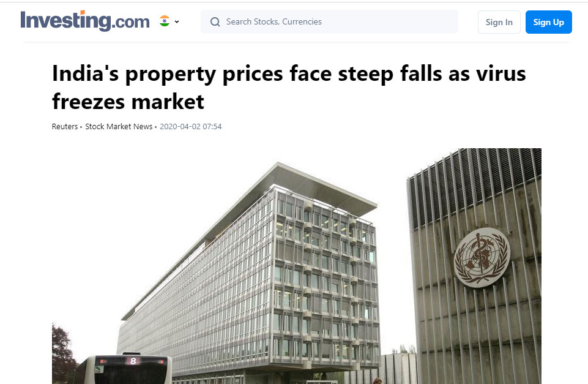Screen dimensions: 588x384
Task: Expand the country edition dropdown arrow
Action: coord(177,22)
